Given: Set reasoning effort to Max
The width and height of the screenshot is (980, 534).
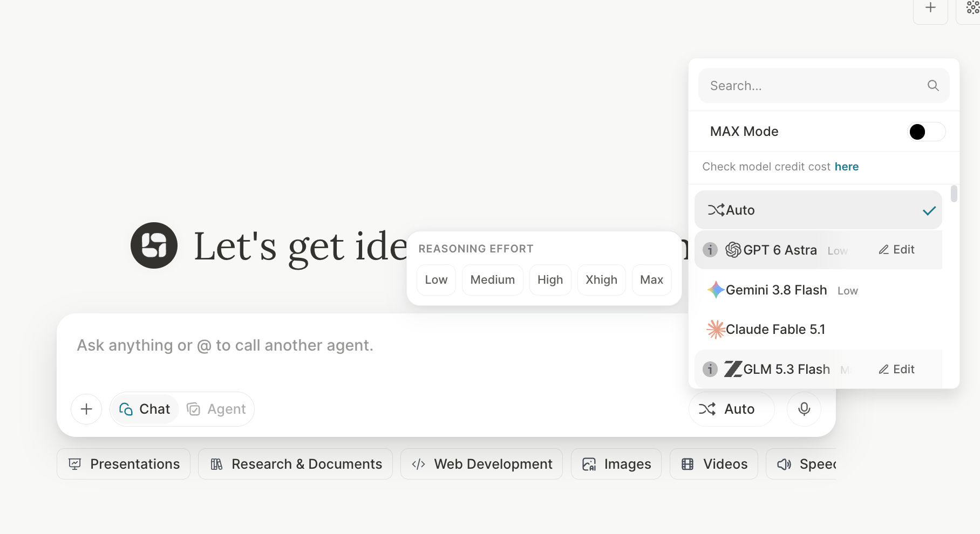Looking at the screenshot, I should tap(652, 279).
